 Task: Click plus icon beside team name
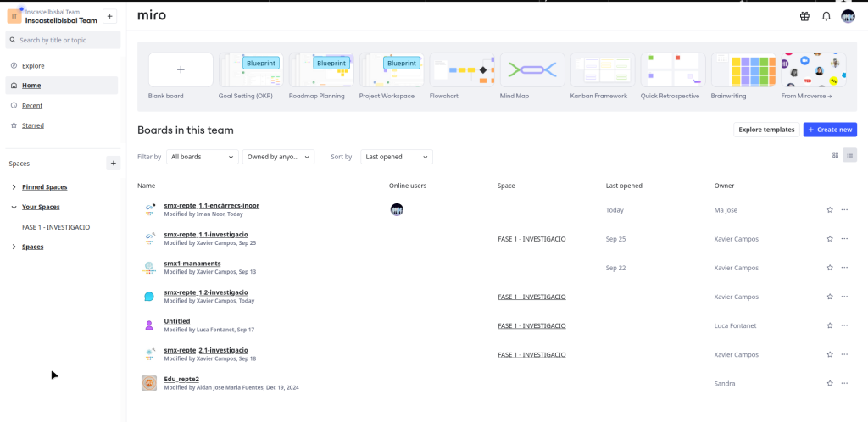pos(110,17)
